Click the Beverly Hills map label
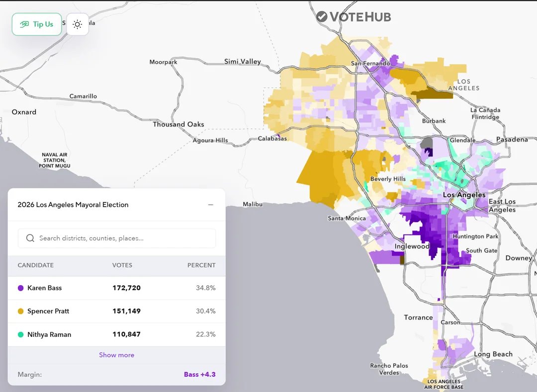The height and width of the screenshot is (392, 537). tap(388, 179)
